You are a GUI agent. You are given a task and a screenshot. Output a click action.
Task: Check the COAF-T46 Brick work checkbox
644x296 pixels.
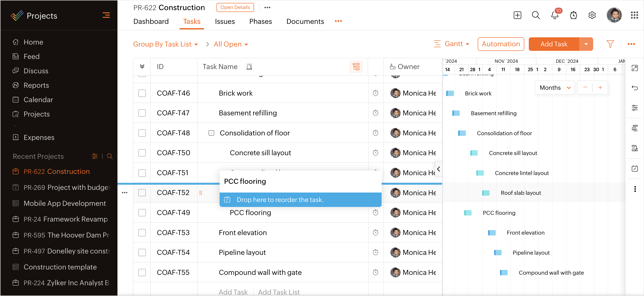[x=142, y=93]
